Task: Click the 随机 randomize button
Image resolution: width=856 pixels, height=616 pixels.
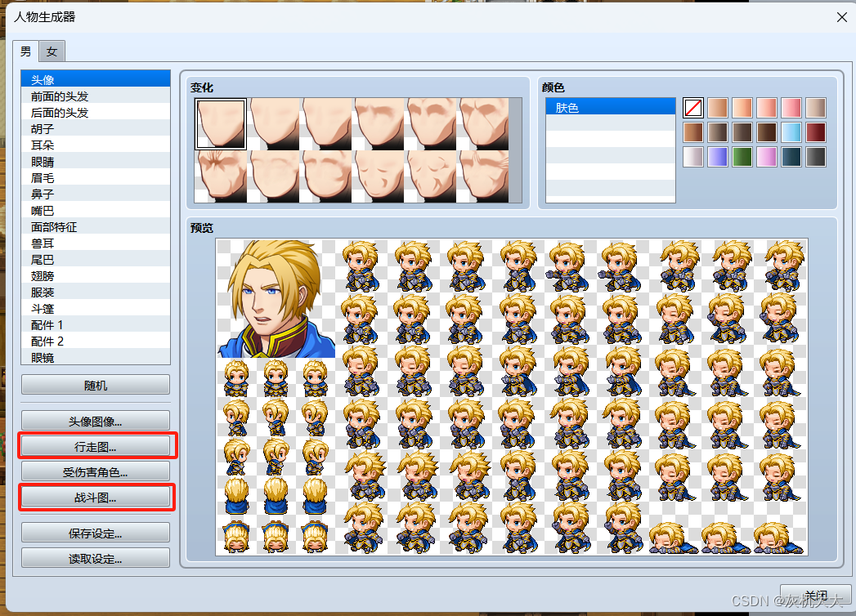Action: [x=96, y=386]
